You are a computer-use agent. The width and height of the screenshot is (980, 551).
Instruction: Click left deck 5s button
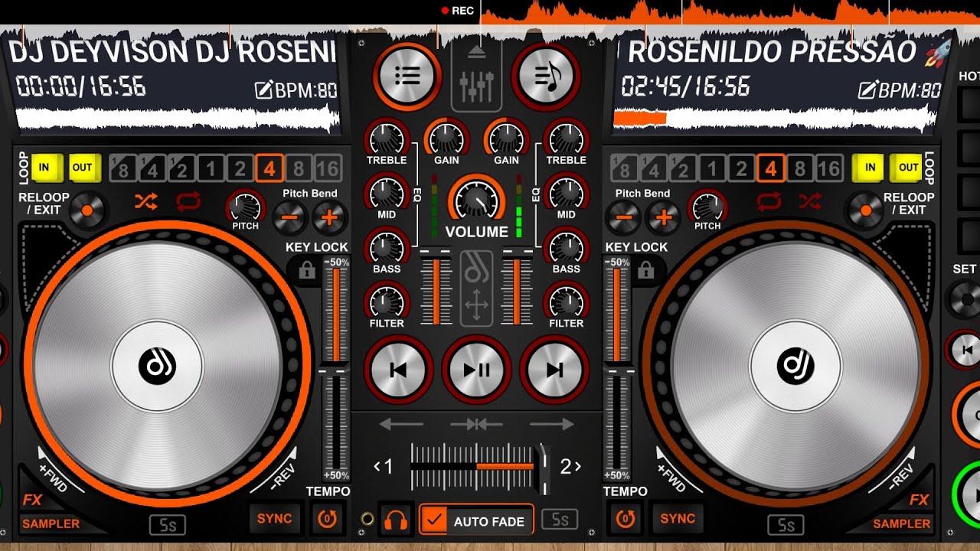167,525
